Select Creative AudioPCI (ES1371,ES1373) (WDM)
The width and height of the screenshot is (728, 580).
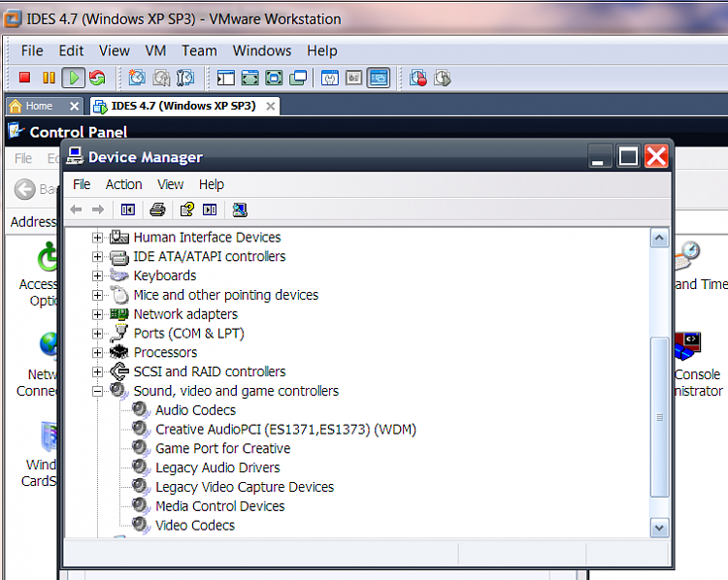point(285,430)
